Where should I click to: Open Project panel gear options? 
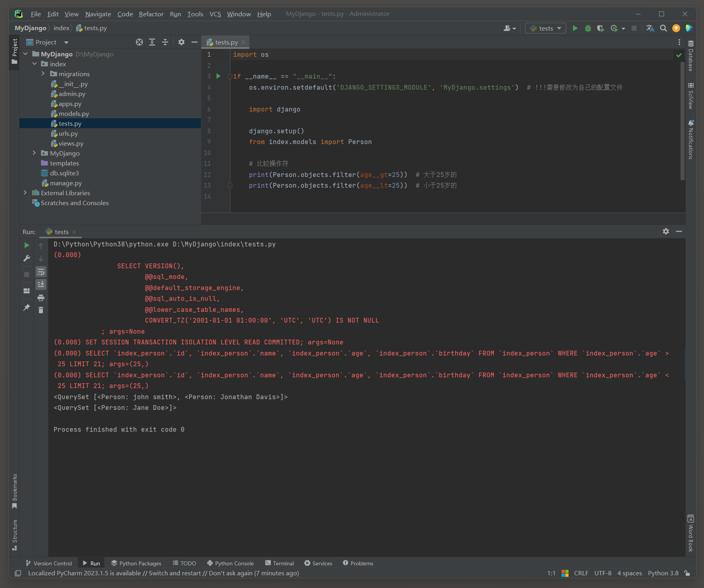click(181, 42)
